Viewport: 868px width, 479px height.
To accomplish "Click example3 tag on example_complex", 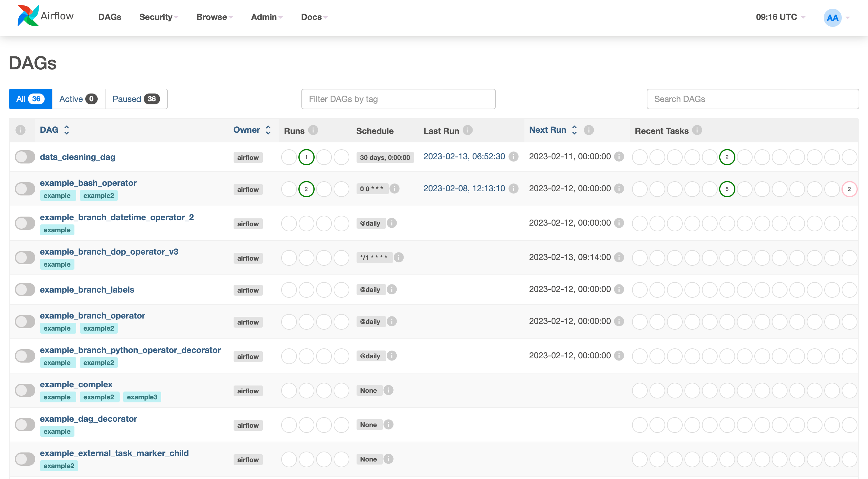I will click(142, 397).
